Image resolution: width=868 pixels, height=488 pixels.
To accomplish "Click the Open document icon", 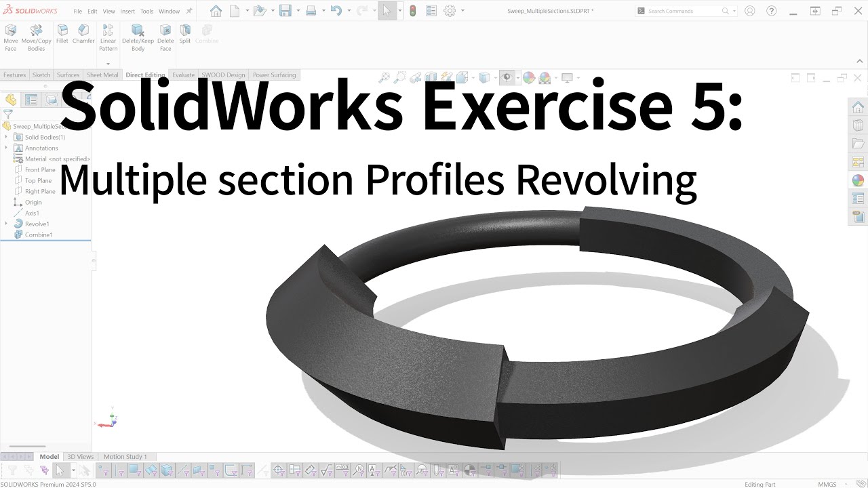I will tap(259, 11).
